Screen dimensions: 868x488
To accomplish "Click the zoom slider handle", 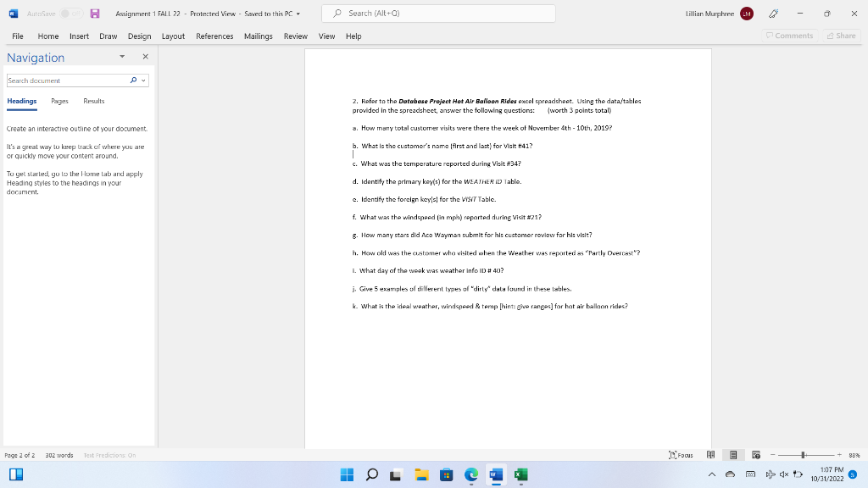I will 803,455.
